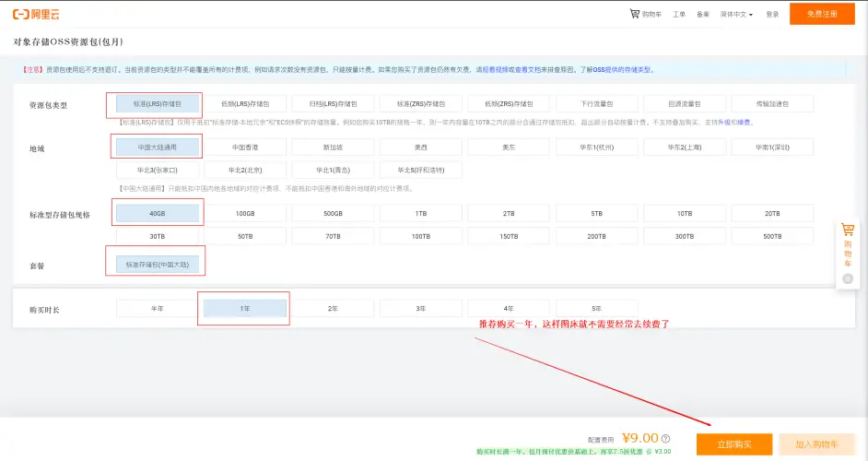This screenshot has width=868, height=461.
Task: Click the 加入购物车 button
Action: pyautogui.click(x=816, y=444)
